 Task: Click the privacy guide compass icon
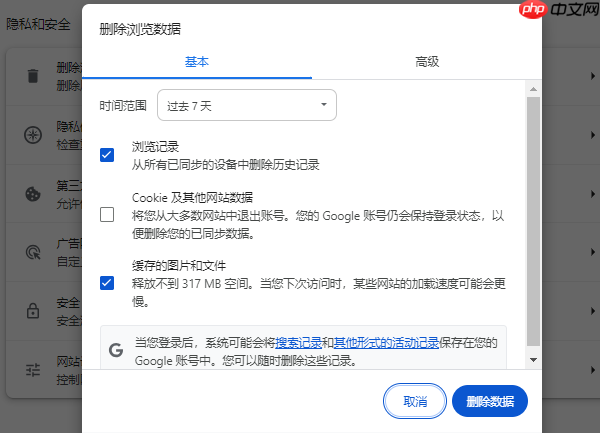click(x=33, y=135)
